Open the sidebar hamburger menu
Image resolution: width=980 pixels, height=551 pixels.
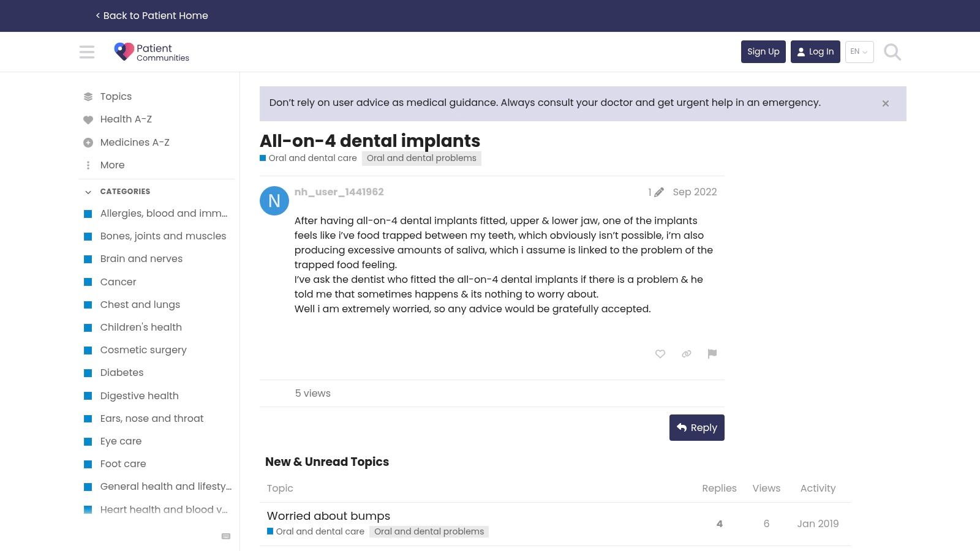[x=87, y=52]
